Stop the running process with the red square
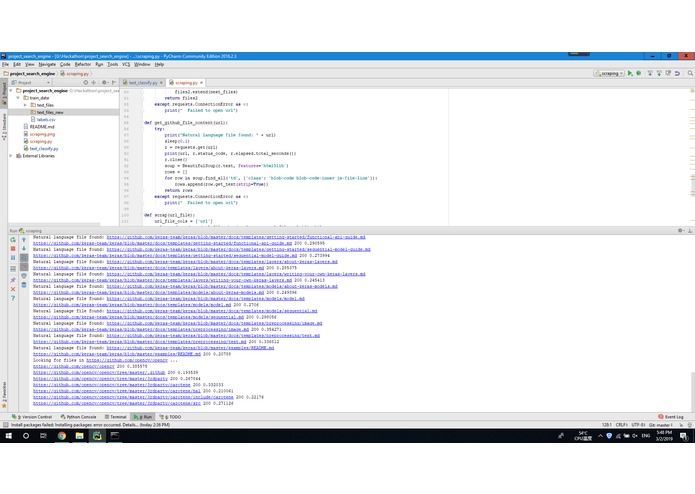 pyautogui.click(x=13, y=249)
